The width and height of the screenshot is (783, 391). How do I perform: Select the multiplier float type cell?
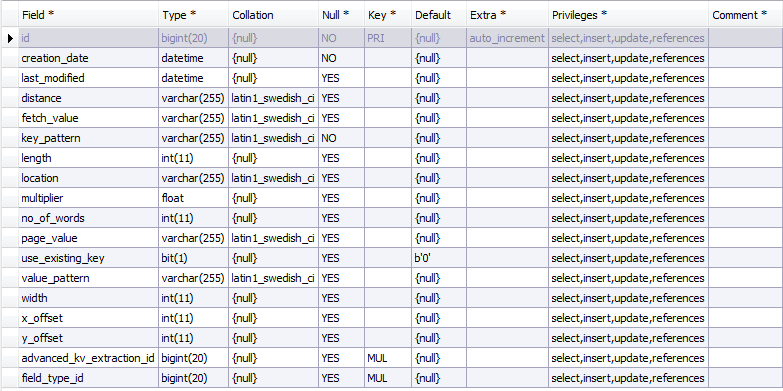tap(194, 198)
